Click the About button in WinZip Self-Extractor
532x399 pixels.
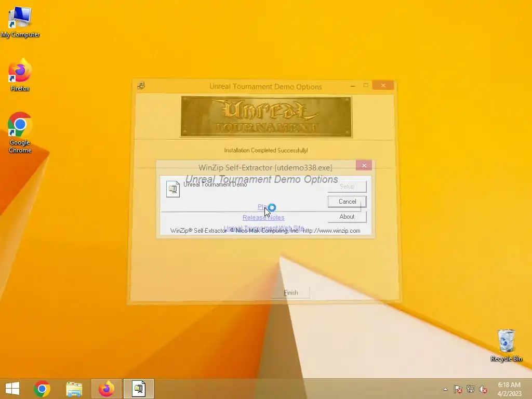pyautogui.click(x=347, y=217)
